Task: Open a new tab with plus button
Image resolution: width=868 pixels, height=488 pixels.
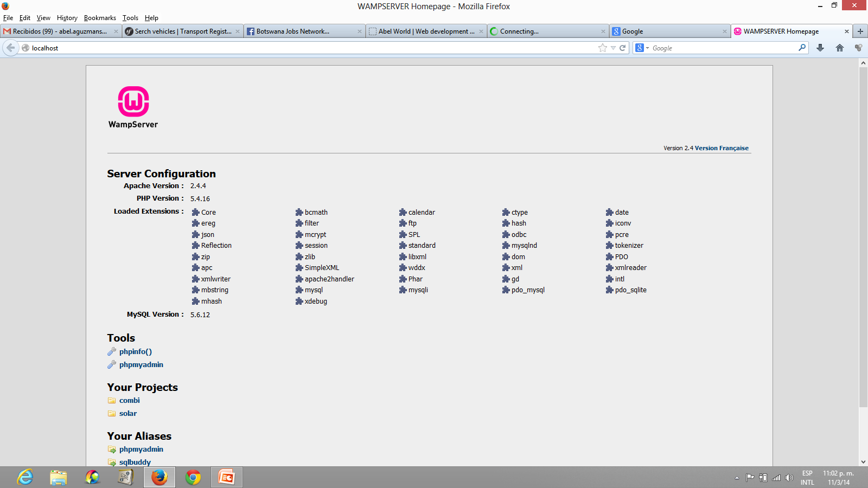Action: [x=860, y=31]
